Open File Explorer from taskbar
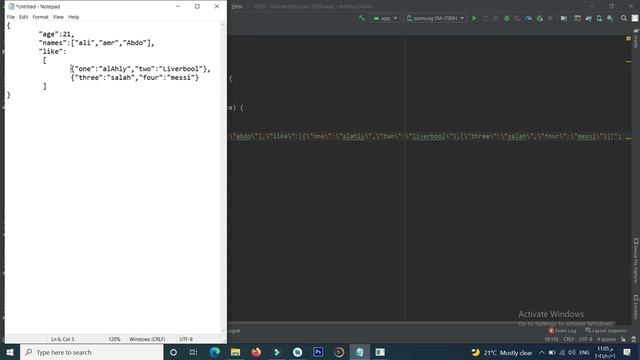640x360 pixels. 236,352
